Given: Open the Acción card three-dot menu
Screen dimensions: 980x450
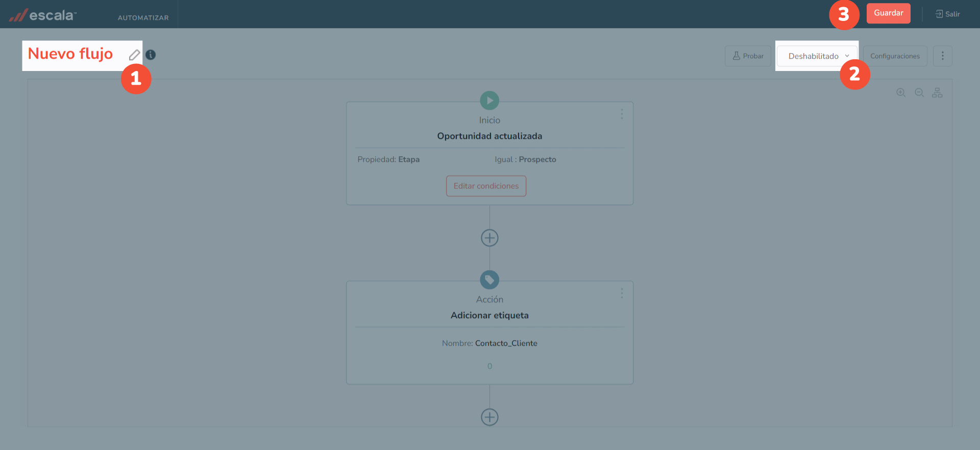Looking at the screenshot, I should click(x=622, y=293).
